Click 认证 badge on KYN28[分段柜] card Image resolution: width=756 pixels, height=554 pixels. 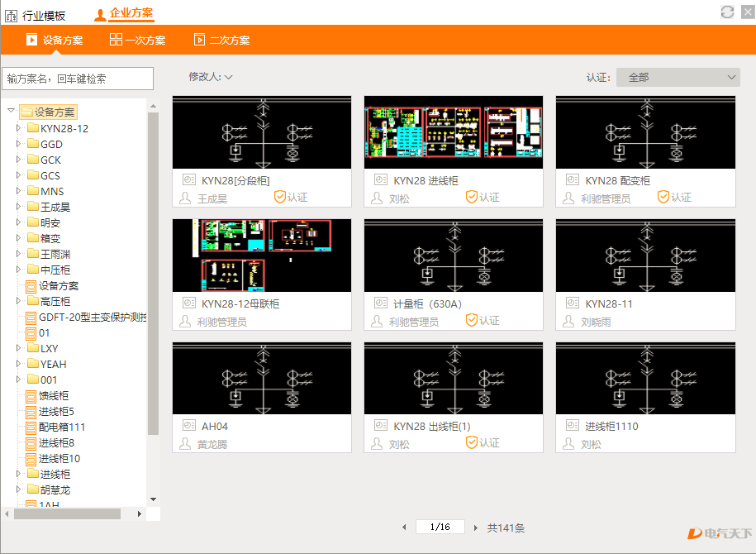291,197
